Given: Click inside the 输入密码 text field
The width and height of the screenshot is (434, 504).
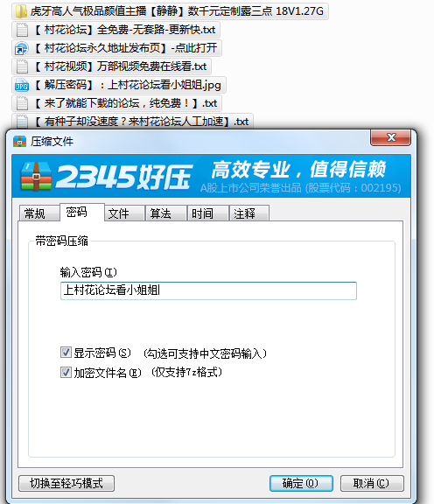Looking at the screenshot, I should [x=208, y=290].
